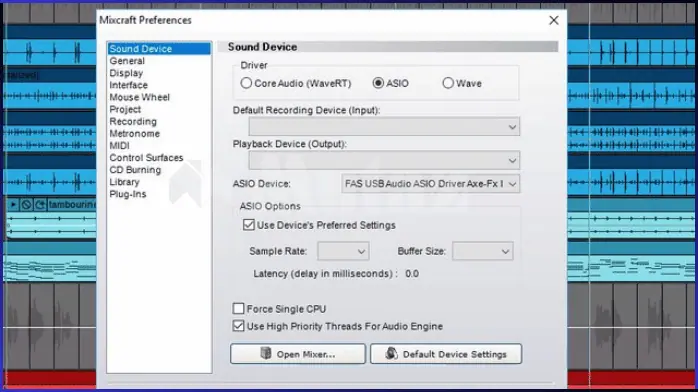Click Default Device Settings button
The height and width of the screenshot is (392, 698).
point(446,354)
